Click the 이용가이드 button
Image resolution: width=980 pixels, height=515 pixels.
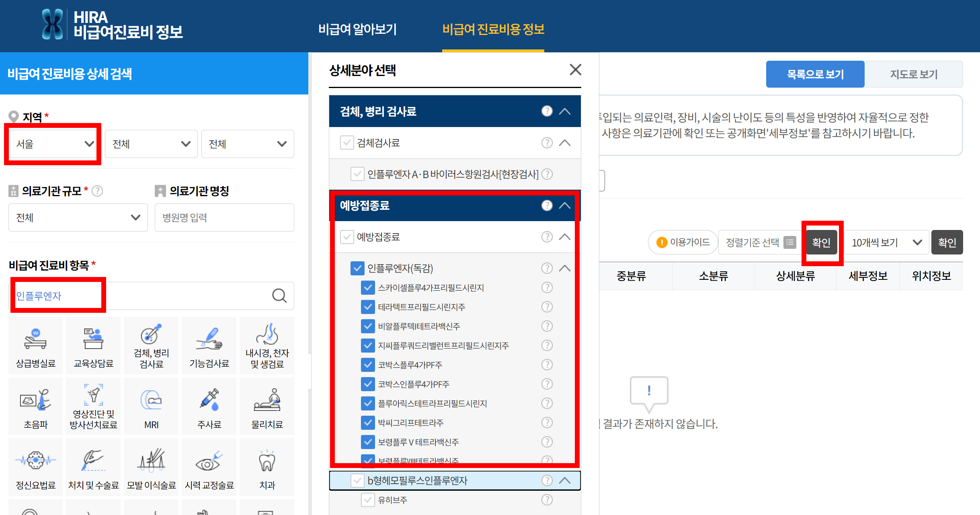[683, 242]
